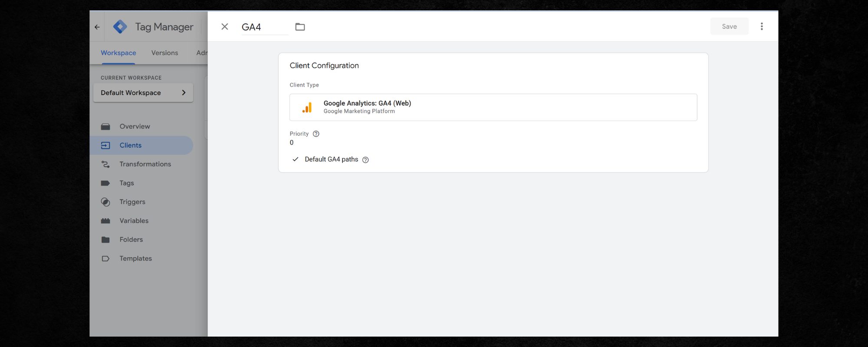Close the GA4 client editor panel

224,27
